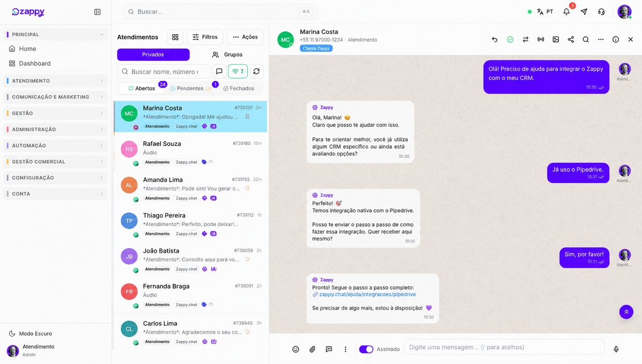Image resolution: width=642 pixels, height=364 pixels.
Task: Expand the AUTOMAÇÃO section
Action: pos(56,145)
